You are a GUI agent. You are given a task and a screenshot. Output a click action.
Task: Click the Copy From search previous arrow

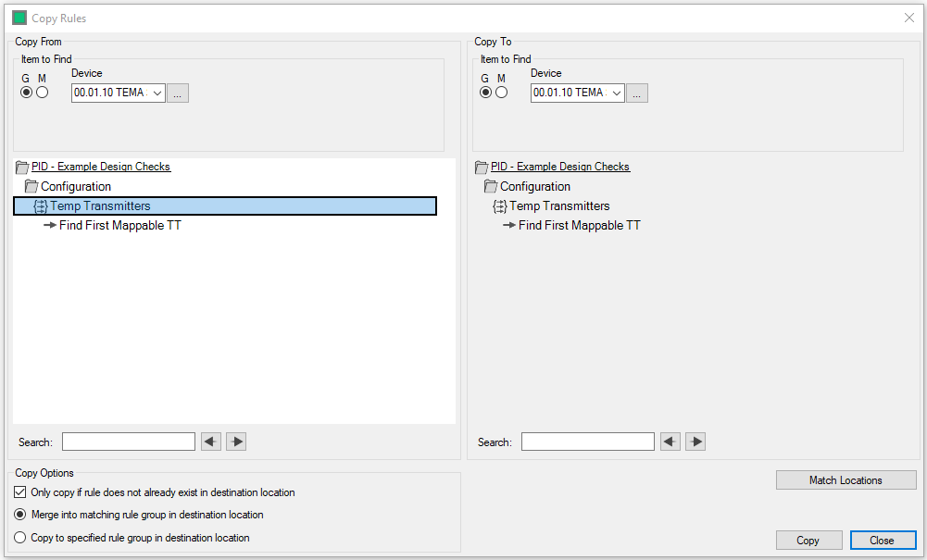pyautogui.click(x=211, y=442)
